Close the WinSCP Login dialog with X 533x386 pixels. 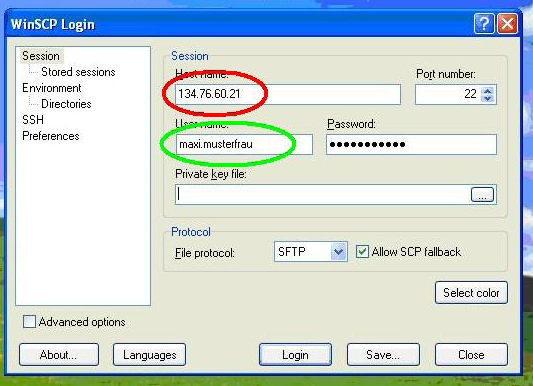pyautogui.click(x=508, y=24)
